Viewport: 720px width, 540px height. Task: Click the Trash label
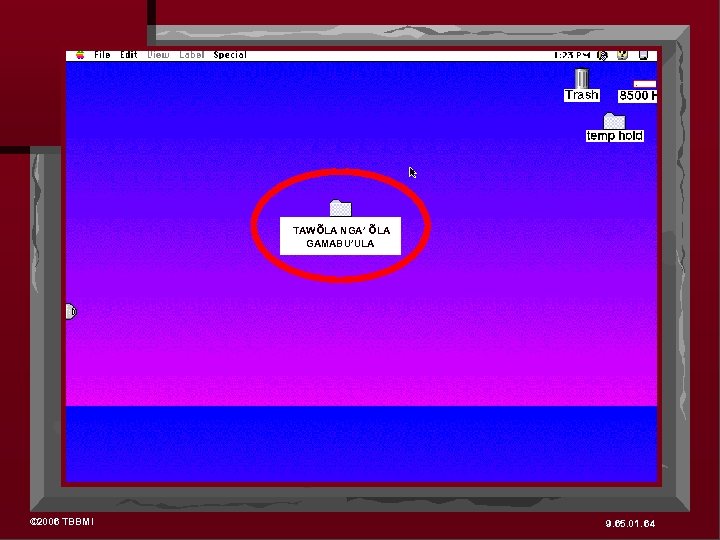coord(582,95)
